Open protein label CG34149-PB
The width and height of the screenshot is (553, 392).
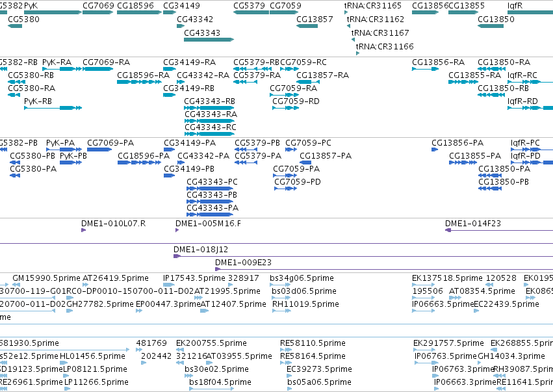(189, 169)
